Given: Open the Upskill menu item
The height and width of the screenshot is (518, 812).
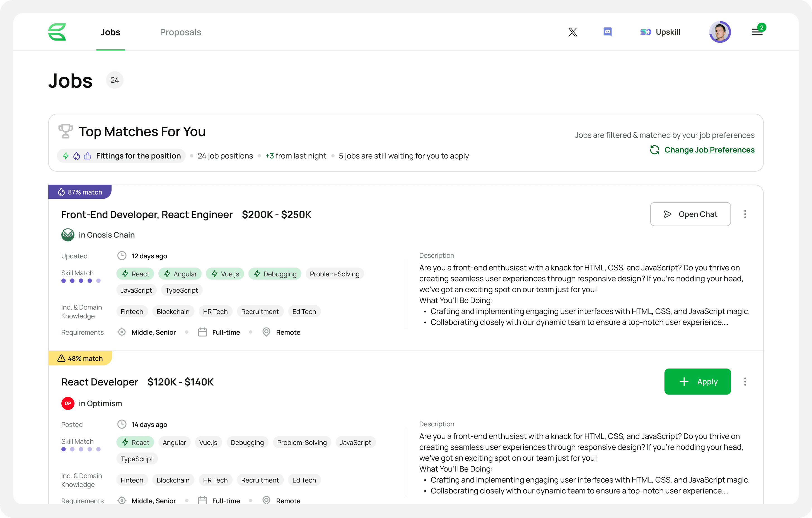Looking at the screenshot, I should pos(660,32).
